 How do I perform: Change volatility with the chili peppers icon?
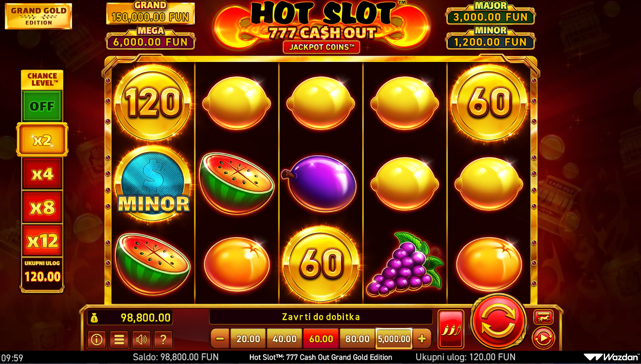(451, 329)
